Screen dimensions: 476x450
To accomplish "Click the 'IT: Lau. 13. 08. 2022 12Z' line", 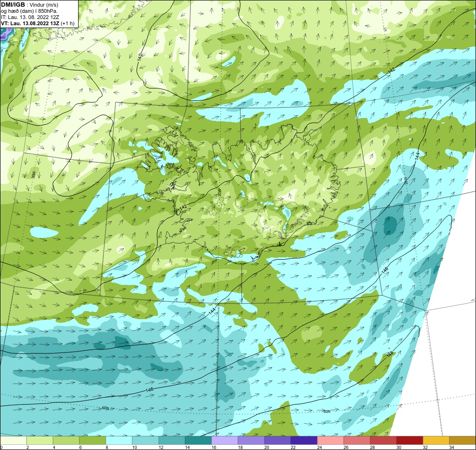I will click(30, 17).
